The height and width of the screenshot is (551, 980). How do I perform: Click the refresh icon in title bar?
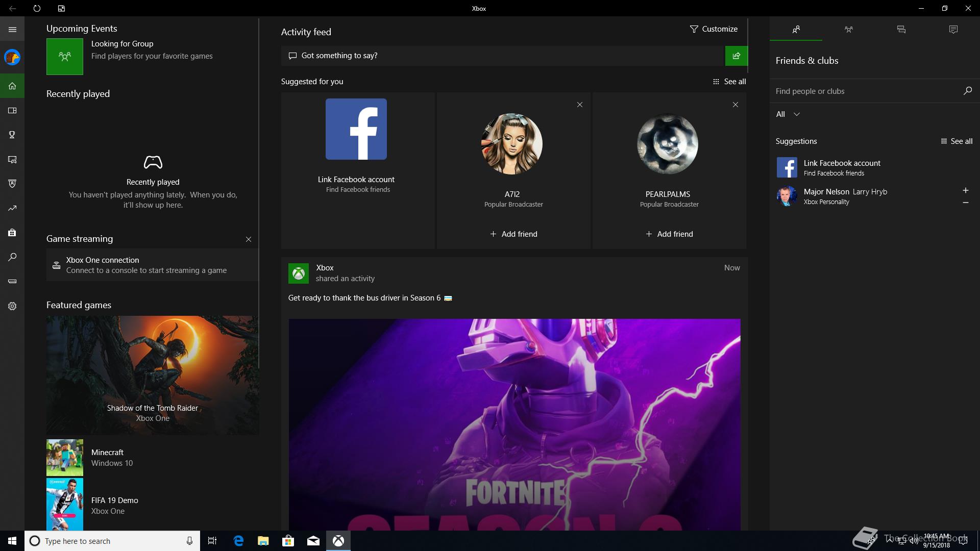point(37,8)
